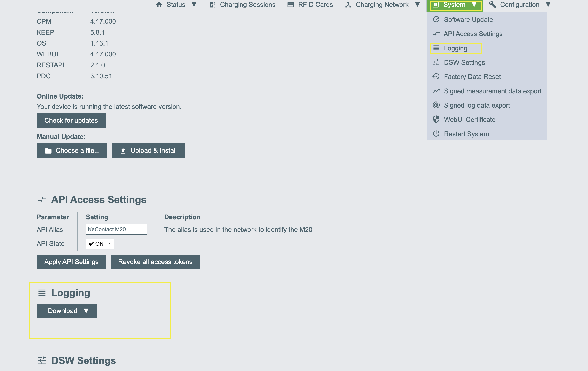
Task: Click the home icon next to Status
Action: click(x=159, y=5)
